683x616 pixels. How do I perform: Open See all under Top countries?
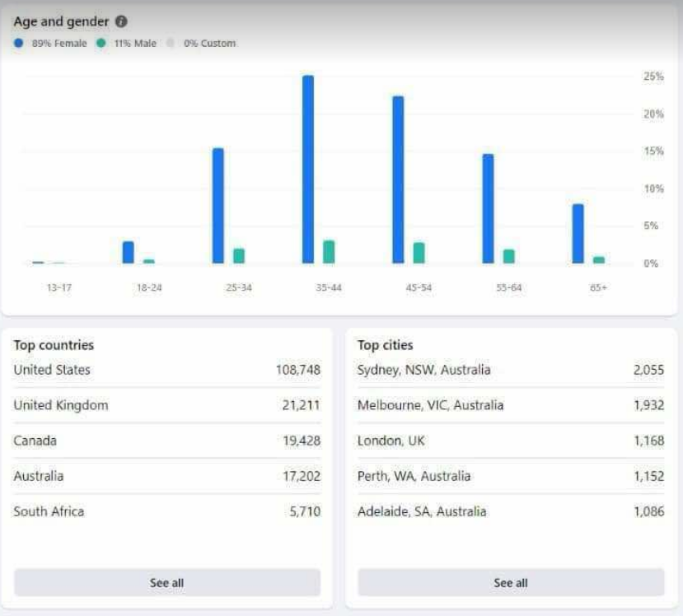pyautogui.click(x=167, y=582)
